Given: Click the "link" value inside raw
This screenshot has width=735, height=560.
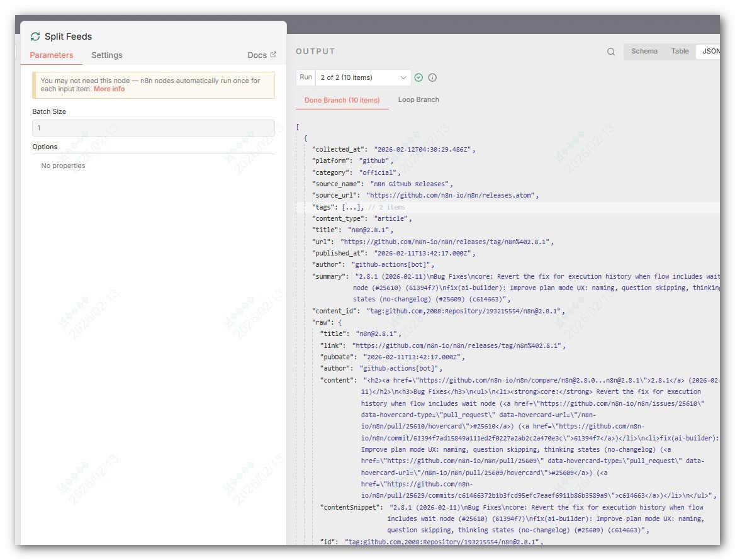Looking at the screenshot, I should pyautogui.click(x=457, y=345).
